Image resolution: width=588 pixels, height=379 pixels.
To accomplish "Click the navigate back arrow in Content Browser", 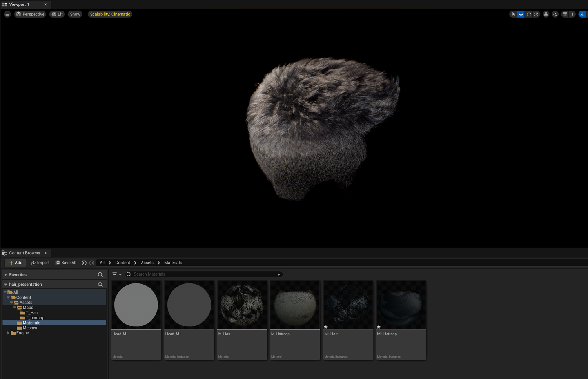I will pos(84,263).
